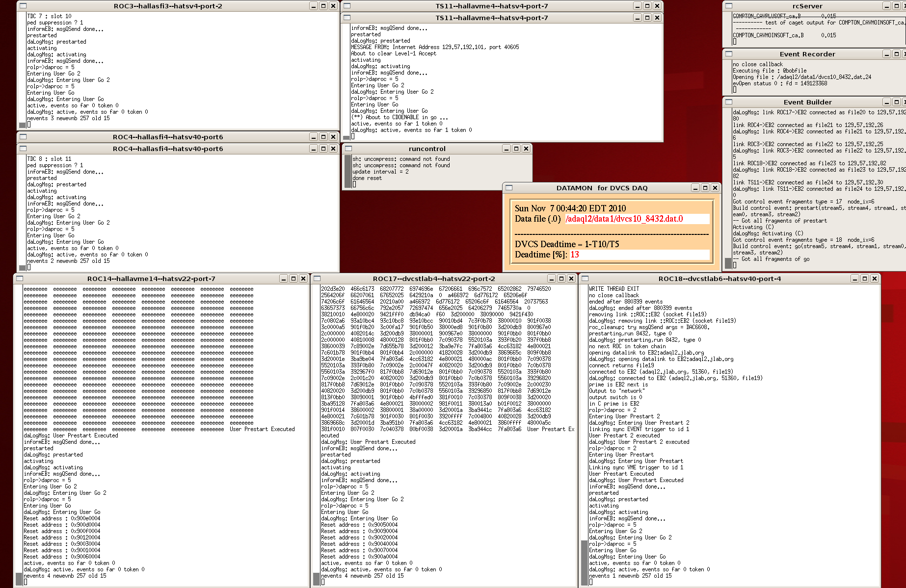Image resolution: width=906 pixels, height=588 pixels.
Task: Click the ROC18 terminal's scrollbar thumb
Action: point(584,562)
